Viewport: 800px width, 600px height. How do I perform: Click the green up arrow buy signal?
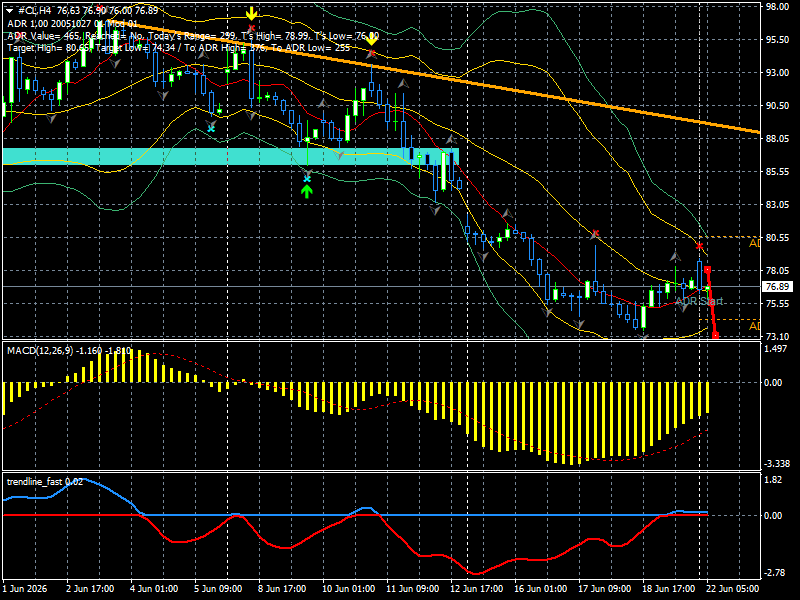point(307,191)
